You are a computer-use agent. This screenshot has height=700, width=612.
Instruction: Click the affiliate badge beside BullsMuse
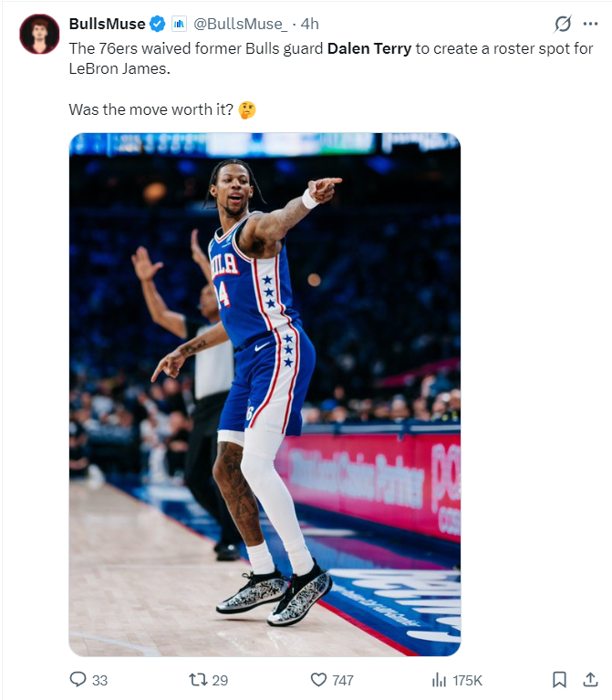point(179,24)
